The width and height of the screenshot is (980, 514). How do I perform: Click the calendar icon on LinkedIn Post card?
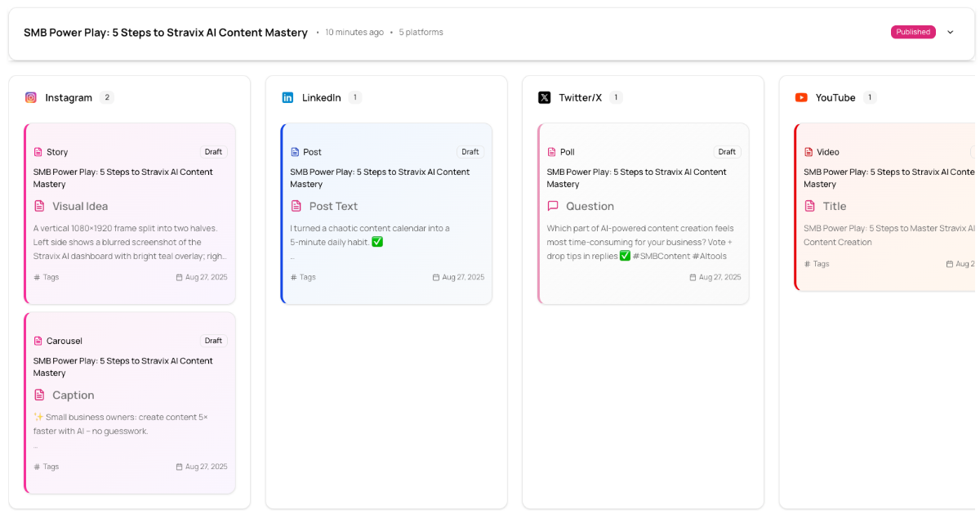point(436,277)
